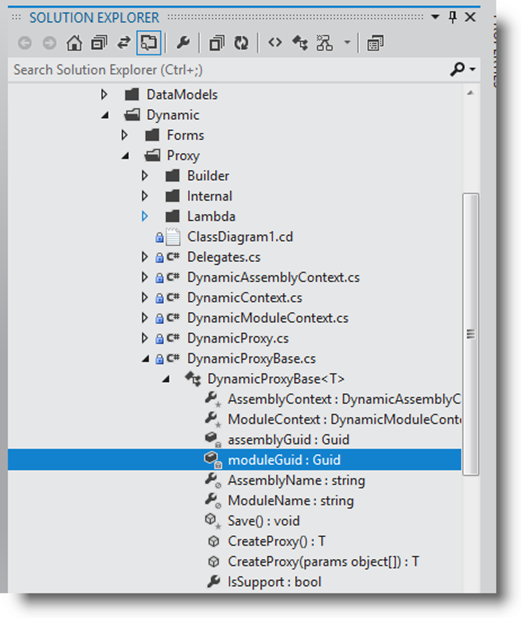Click the vertical scrollbar thumb
Screen dimensions: 521x618
click(x=471, y=334)
